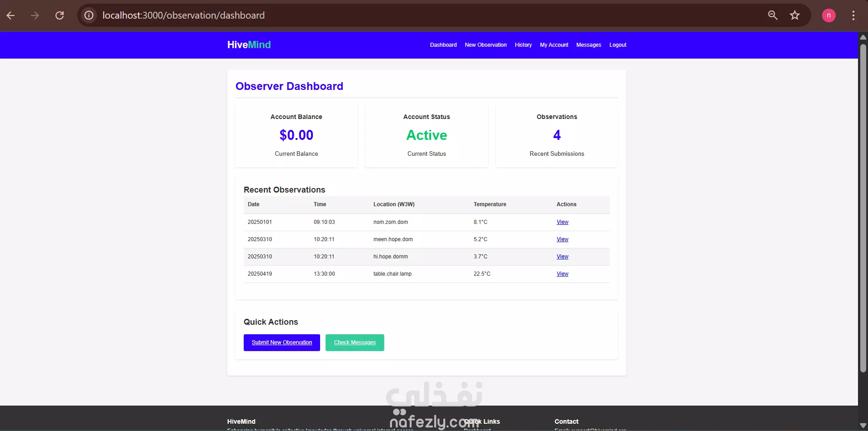Click the Active account status value
The height and width of the screenshot is (431, 868).
point(426,135)
